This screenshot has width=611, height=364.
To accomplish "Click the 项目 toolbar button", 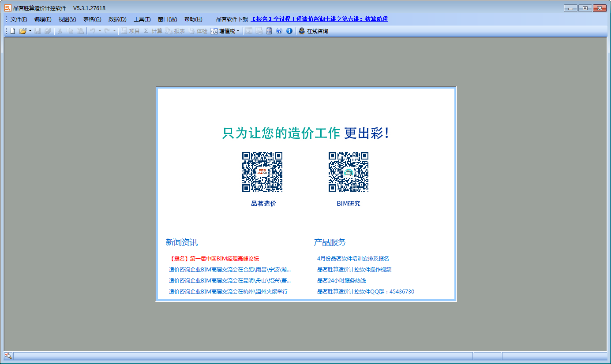I will [x=130, y=31].
